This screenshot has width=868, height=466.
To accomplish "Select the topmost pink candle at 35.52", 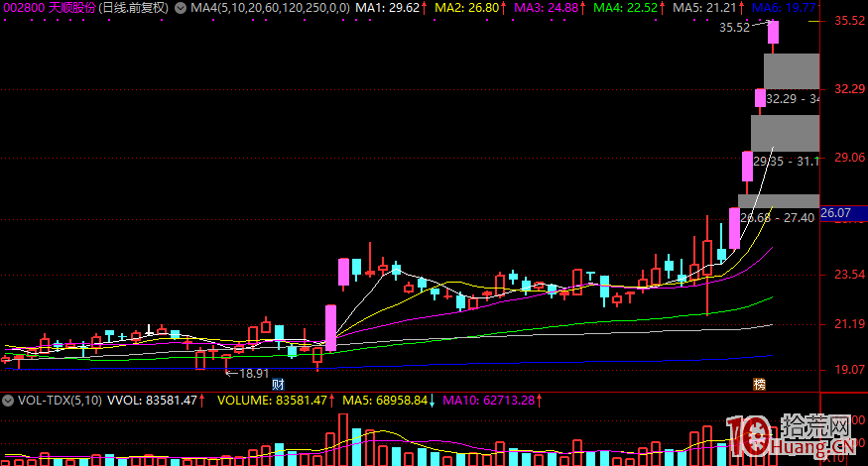I will (x=773, y=32).
